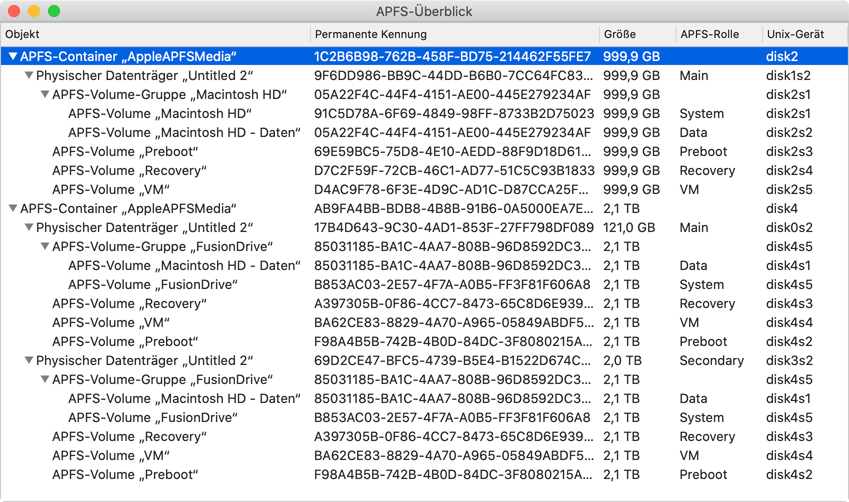Collapse FusionDrive group under the Main 121,0 GB disk
849x502 pixels.
(45, 246)
